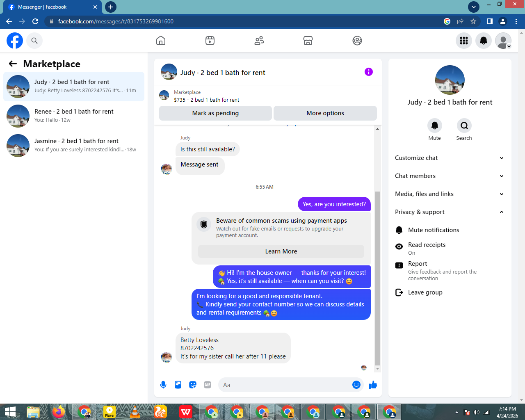Viewport: 525px width, 420px height.
Task: Open Judy's 2 bed 1 bath conversation
Action: click(x=74, y=87)
